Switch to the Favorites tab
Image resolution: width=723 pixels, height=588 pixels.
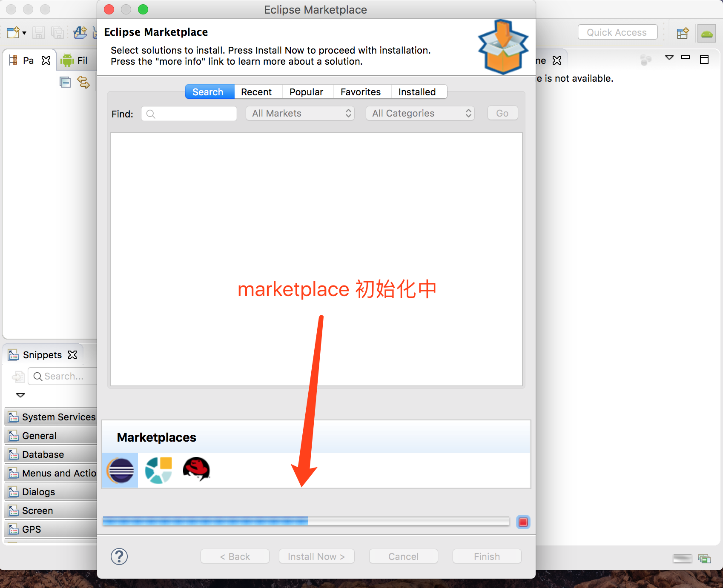[x=362, y=92]
